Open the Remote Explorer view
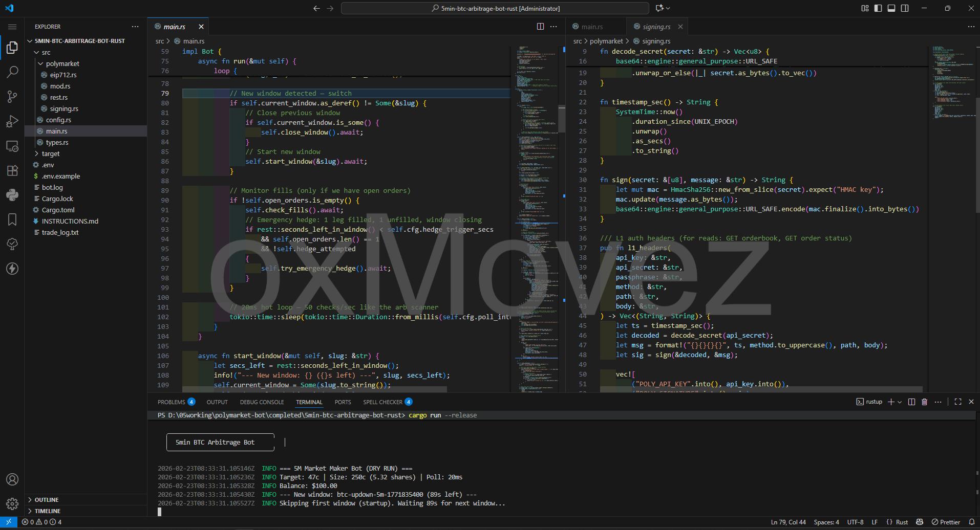This screenshot has width=980, height=530. point(12,146)
